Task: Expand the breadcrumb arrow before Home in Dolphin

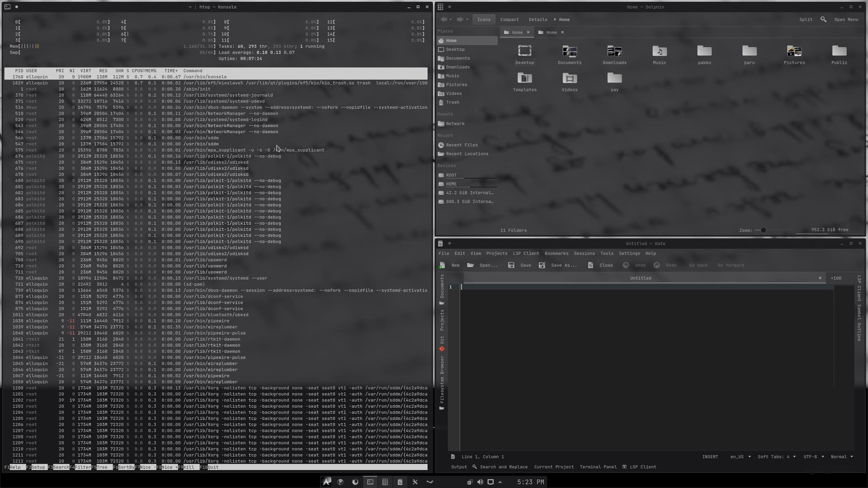Action: point(555,19)
